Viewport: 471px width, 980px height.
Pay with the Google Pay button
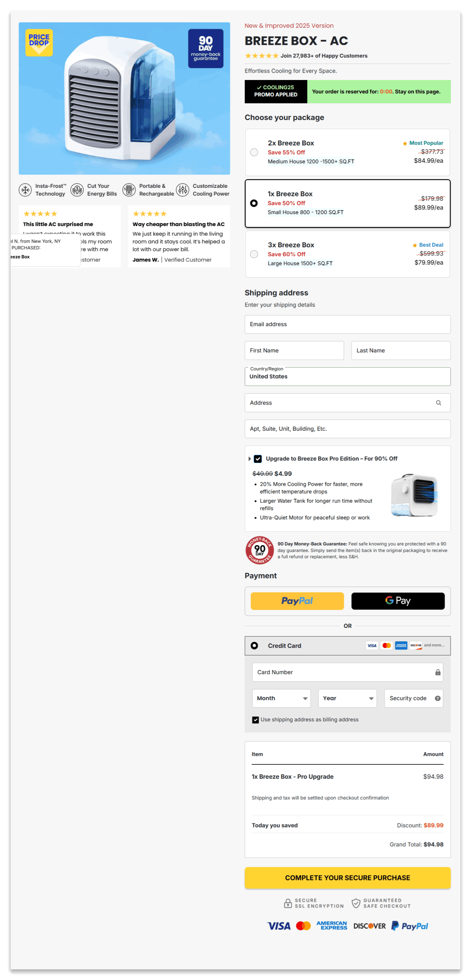point(398,601)
